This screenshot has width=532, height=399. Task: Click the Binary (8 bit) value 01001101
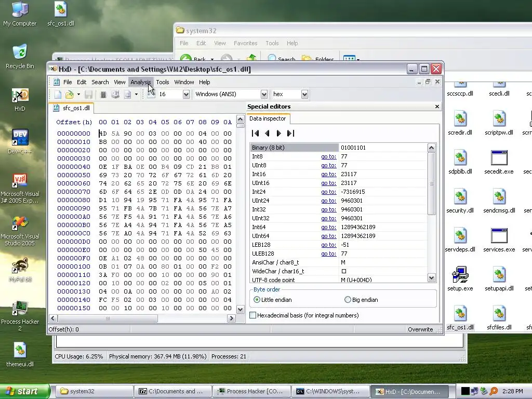pyautogui.click(x=353, y=148)
